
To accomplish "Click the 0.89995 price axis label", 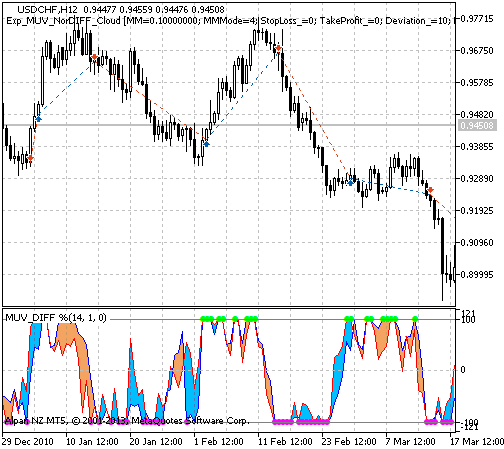I will 477,275.
